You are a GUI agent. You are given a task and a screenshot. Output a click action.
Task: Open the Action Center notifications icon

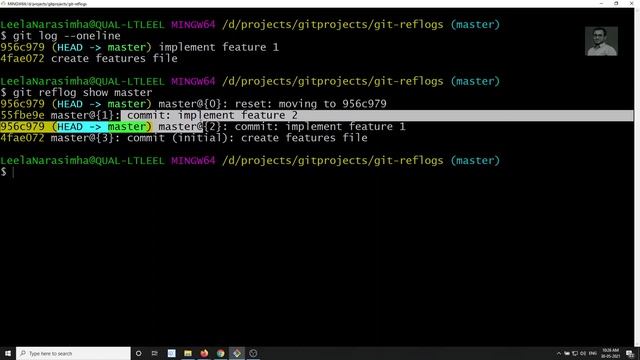(x=630, y=353)
